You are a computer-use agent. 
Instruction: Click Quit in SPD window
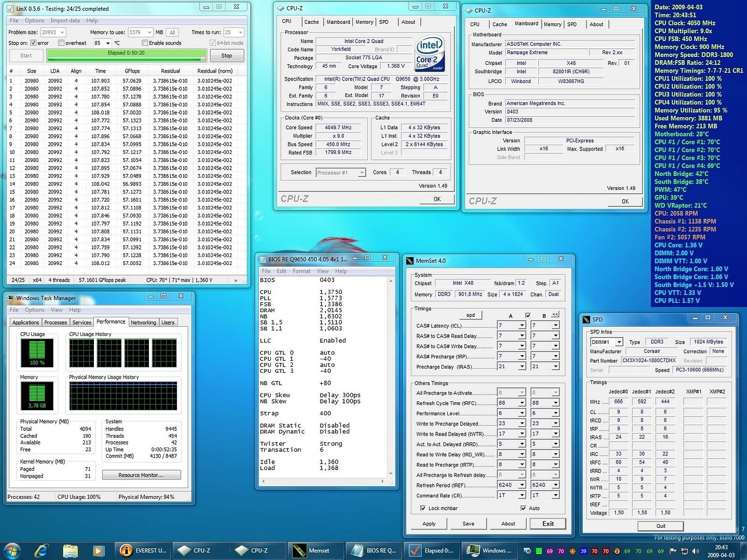point(660,526)
